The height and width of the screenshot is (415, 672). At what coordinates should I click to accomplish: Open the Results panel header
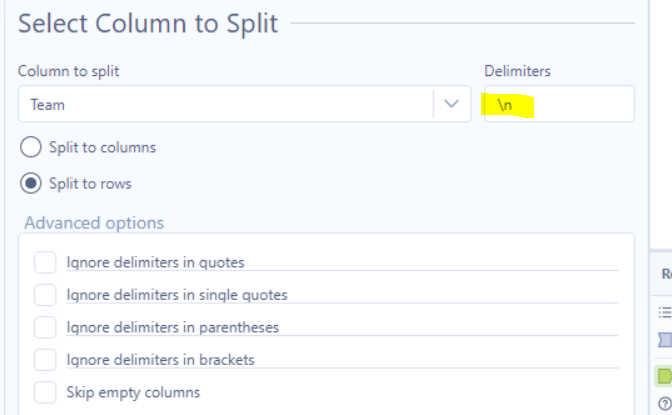(x=665, y=272)
